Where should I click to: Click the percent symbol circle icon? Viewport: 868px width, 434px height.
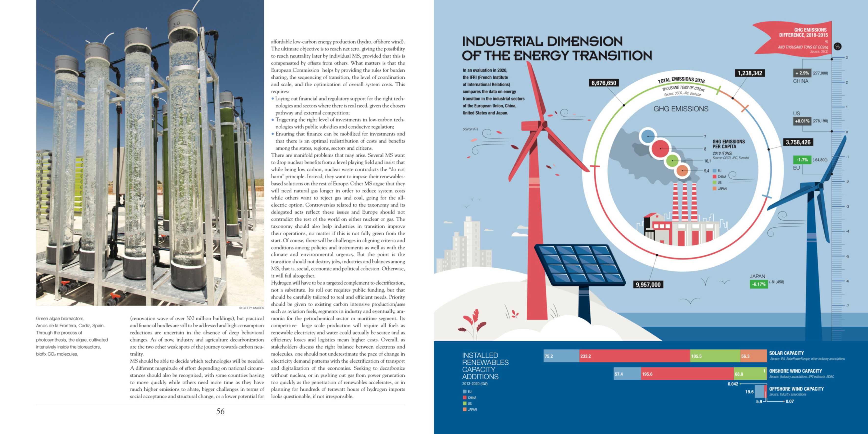[838, 47]
